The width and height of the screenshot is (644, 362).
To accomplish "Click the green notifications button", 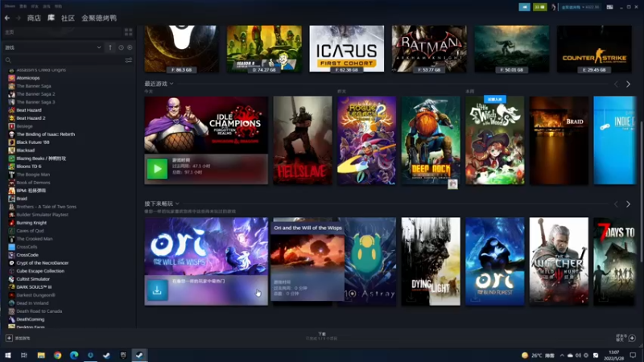I will point(539,7).
